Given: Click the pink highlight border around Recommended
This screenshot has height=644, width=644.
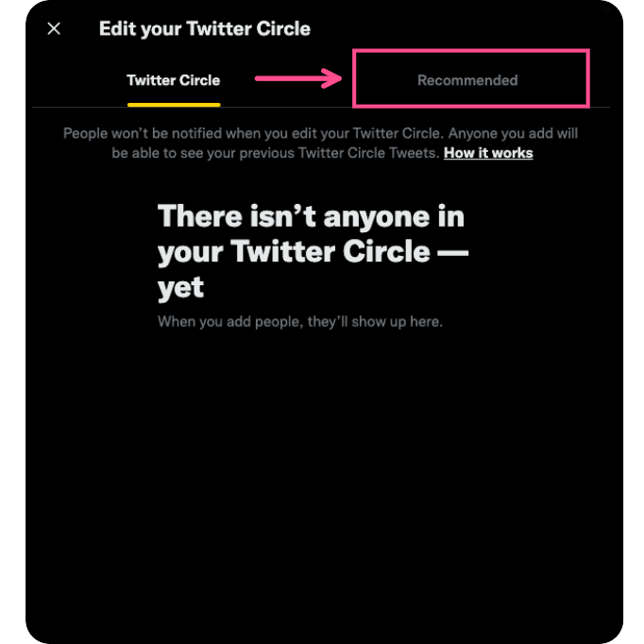Looking at the screenshot, I should (x=470, y=50).
